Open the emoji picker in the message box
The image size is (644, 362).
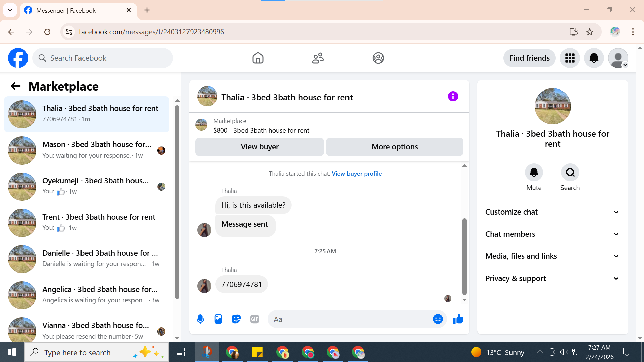pyautogui.click(x=438, y=319)
